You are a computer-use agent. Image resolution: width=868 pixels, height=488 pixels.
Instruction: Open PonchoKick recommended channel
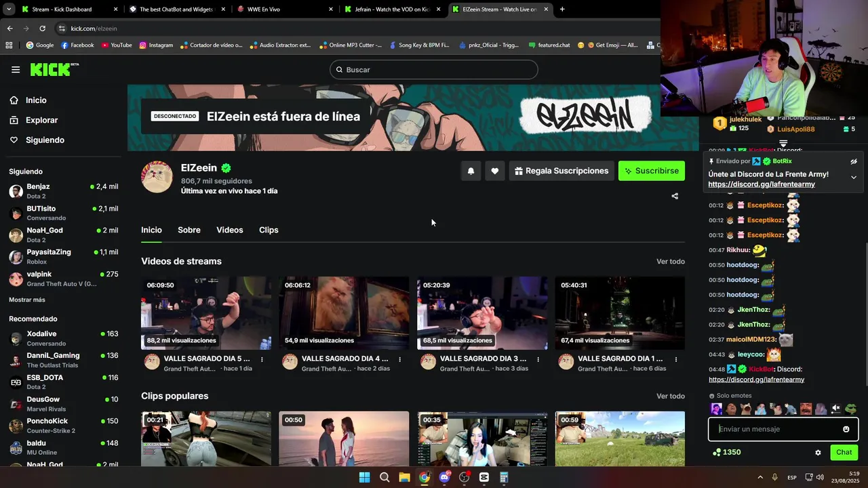[x=63, y=426]
